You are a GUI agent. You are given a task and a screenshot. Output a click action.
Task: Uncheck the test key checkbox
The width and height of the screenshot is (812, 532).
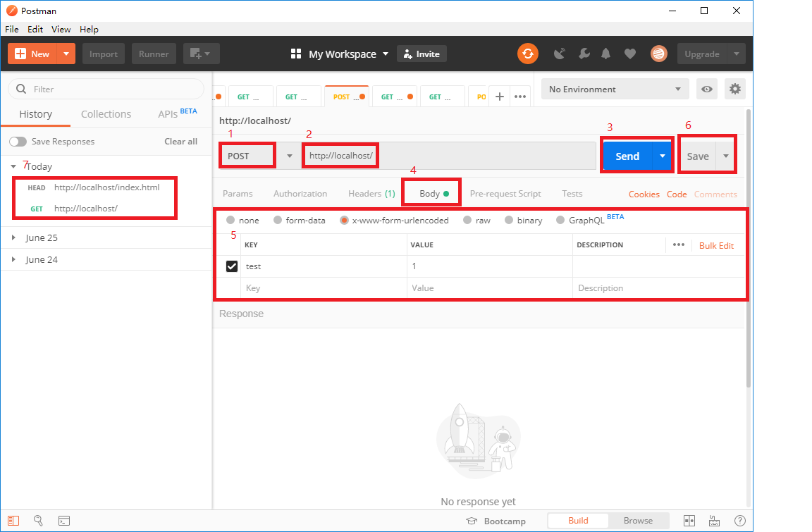pyautogui.click(x=232, y=266)
